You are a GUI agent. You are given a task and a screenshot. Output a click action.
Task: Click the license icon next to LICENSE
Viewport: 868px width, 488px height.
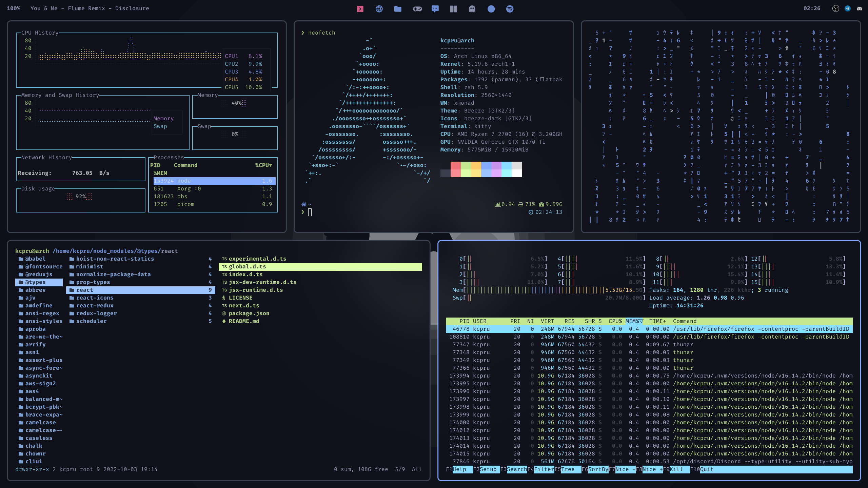(x=224, y=298)
